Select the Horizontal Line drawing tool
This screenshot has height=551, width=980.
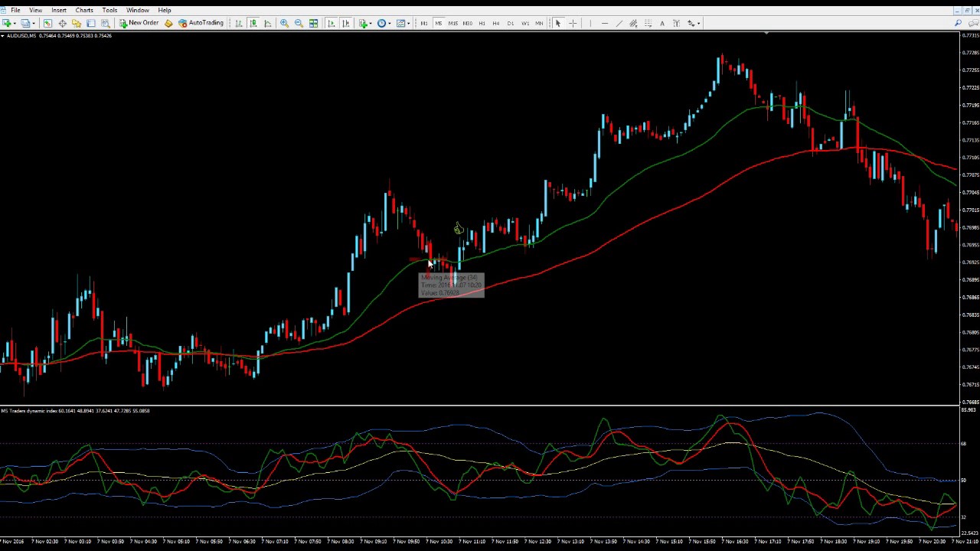coord(605,23)
